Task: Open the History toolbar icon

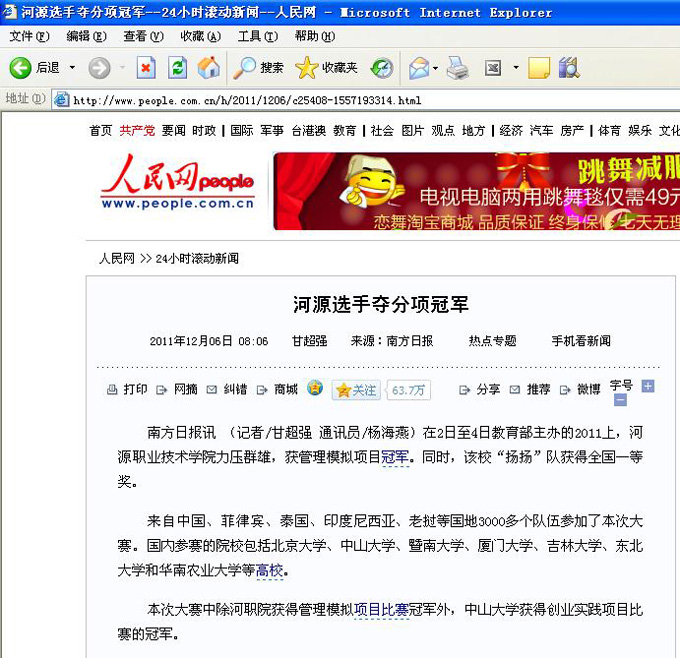Action: [x=382, y=68]
